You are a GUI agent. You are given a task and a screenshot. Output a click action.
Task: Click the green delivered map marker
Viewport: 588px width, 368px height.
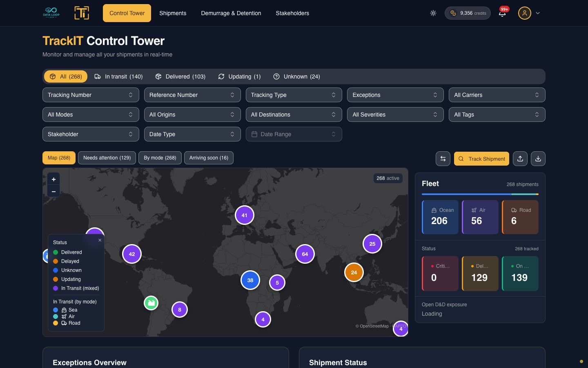(151, 303)
